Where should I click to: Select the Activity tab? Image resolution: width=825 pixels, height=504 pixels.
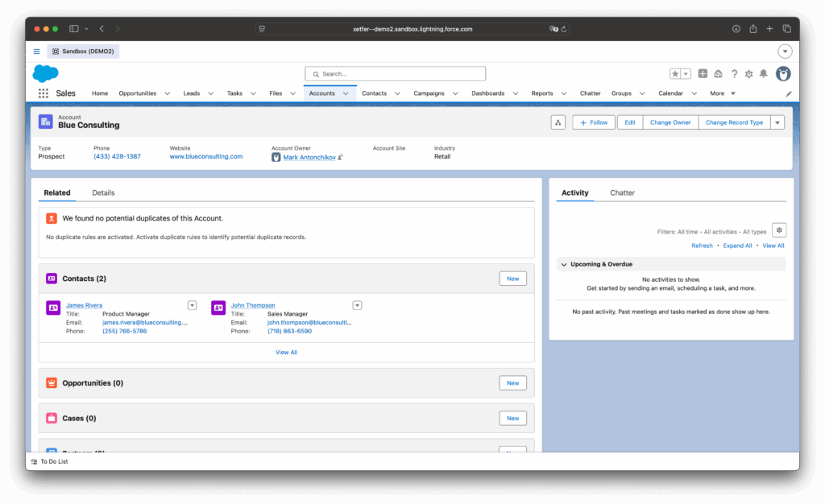pyautogui.click(x=574, y=193)
